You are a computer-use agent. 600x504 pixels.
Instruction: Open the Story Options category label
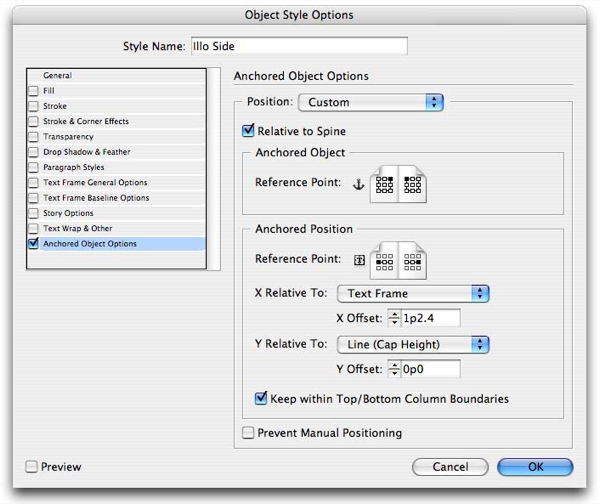[x=68, y=213]
